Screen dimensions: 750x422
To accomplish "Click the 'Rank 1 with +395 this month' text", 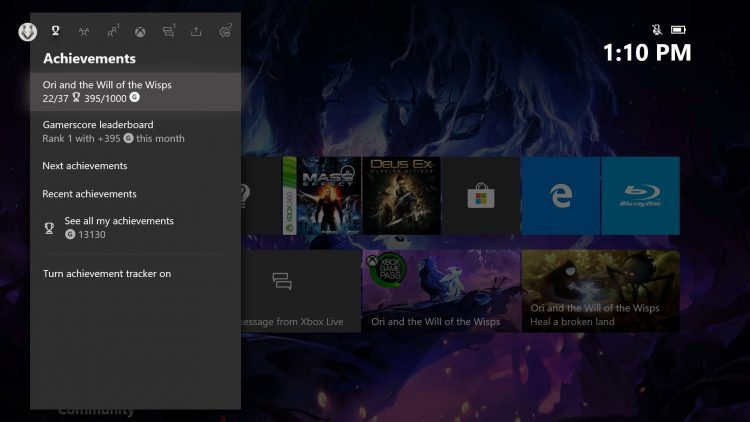I will [x=113, y=139].
